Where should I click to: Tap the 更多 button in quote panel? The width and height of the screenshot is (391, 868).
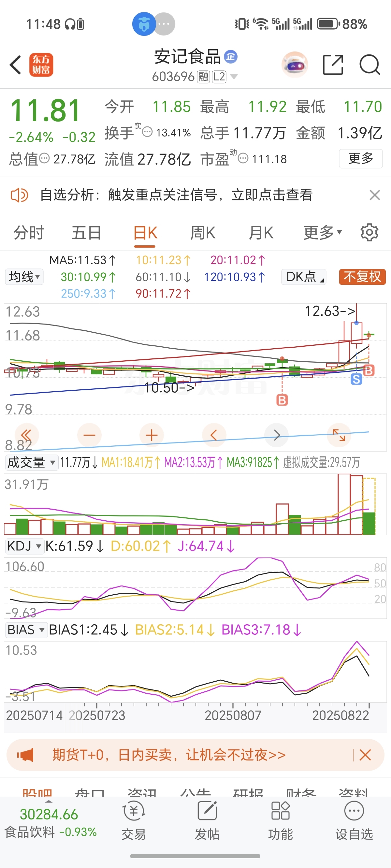point(361,158)
